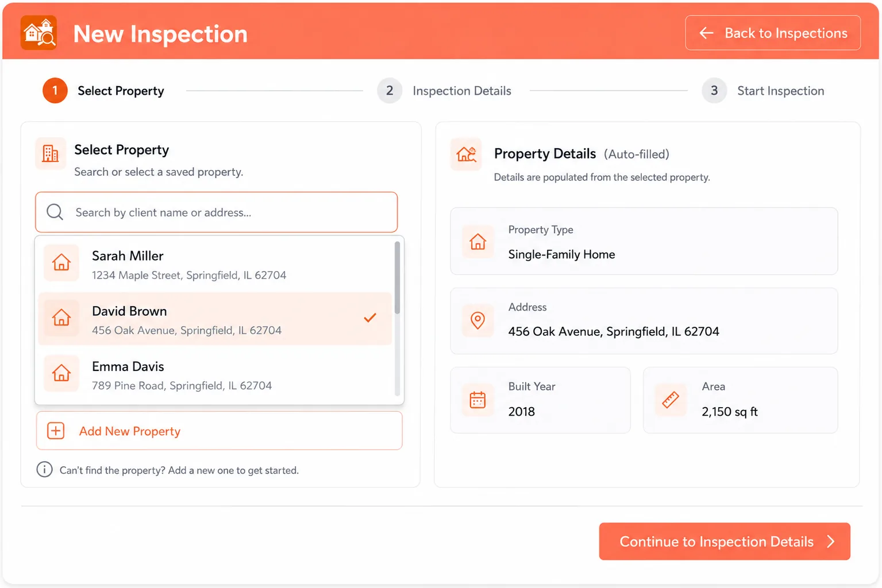Select David Brown property
882x588 pixels.
tap(215, 319)
